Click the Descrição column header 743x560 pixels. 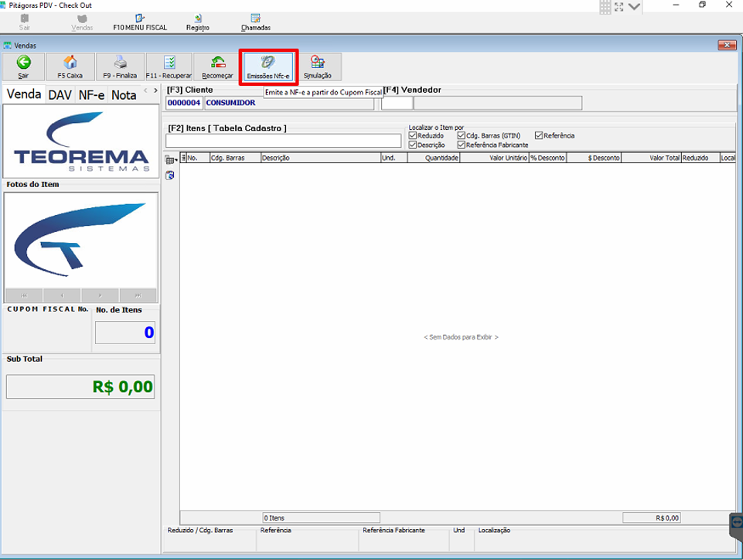tap(321, 158)
